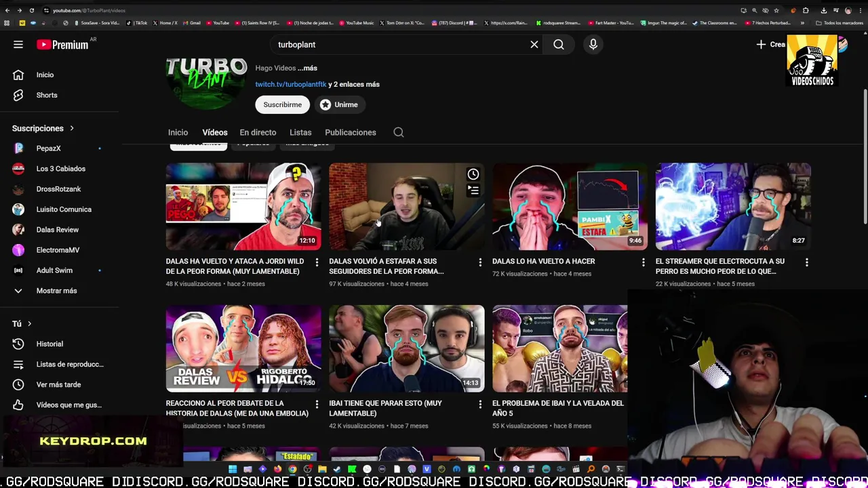
Task: Click the browser back arrow
Action: point(7,11)
